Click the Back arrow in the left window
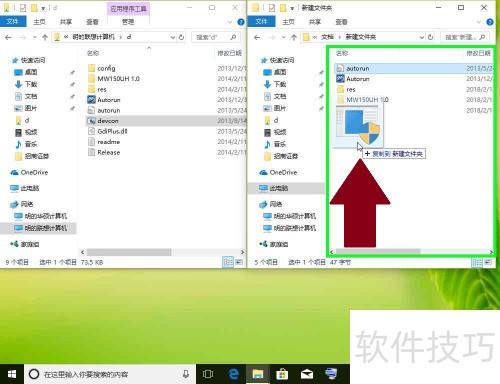 click(x=8, y=37)
